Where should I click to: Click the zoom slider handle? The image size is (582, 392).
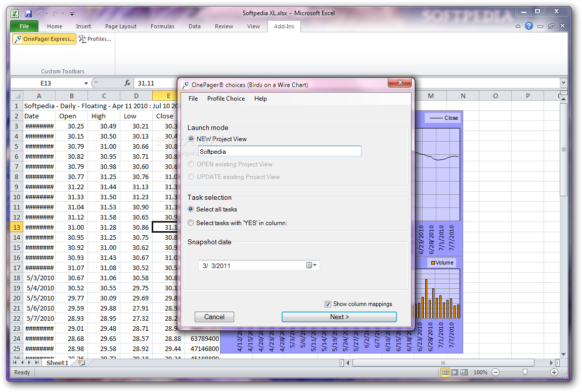pos(525,372)
